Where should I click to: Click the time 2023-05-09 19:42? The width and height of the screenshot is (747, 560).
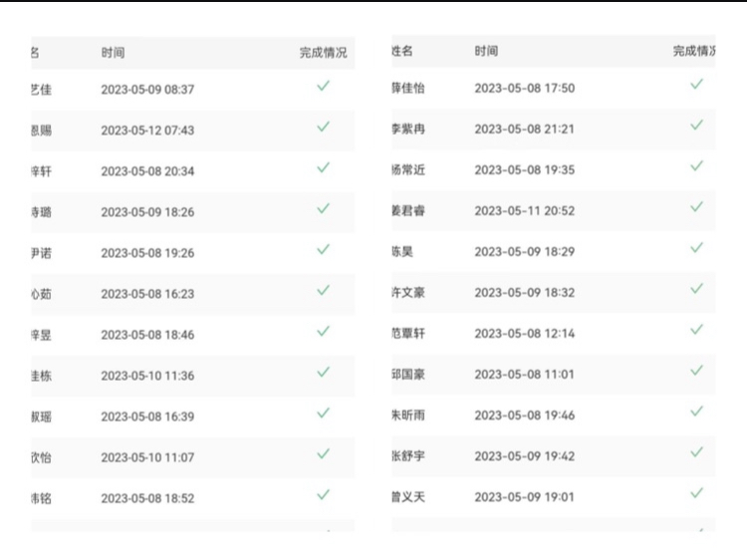[525, 456]
